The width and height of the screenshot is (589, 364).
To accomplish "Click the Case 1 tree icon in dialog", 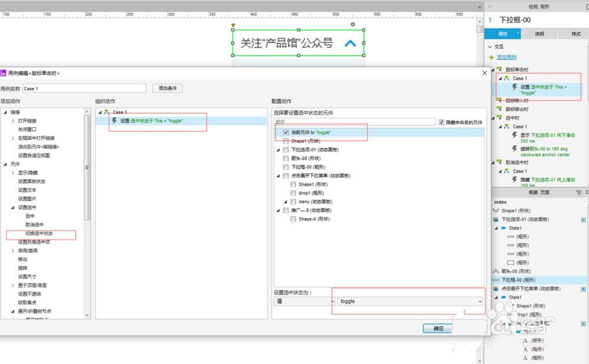I will click(107, 112).
